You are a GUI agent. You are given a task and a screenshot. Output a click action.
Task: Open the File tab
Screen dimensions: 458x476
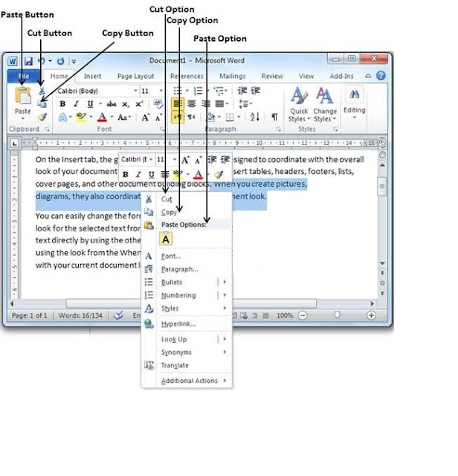pos(24,76)
